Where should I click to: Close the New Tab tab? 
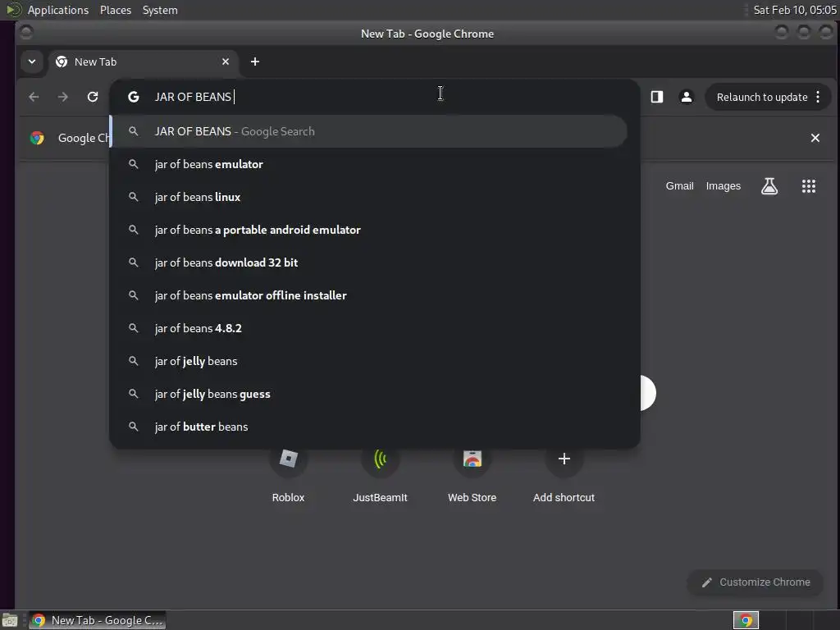click(x=226, y=62)
